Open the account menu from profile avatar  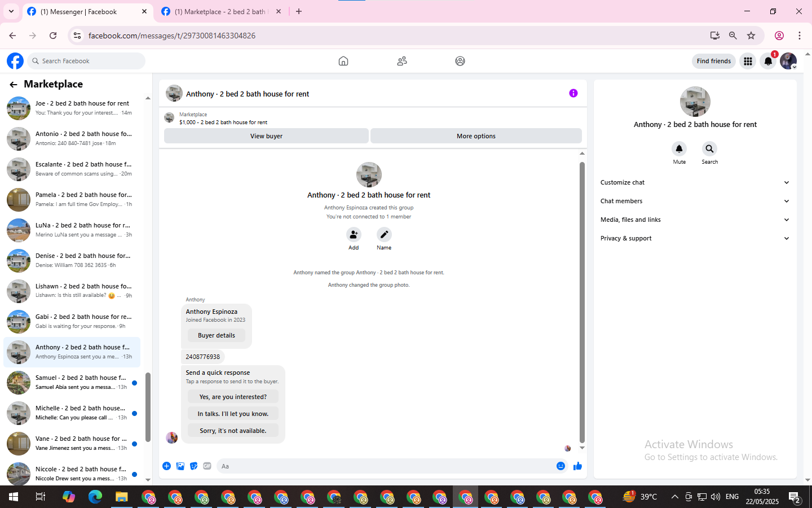(x=788, y=61)
